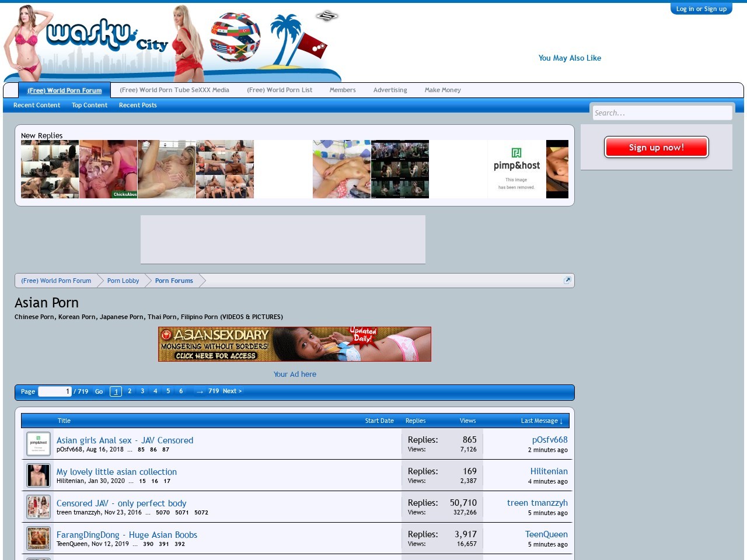Sort the thread list by Start Date
The image size is (747, 560).
[x=379, y=421]
